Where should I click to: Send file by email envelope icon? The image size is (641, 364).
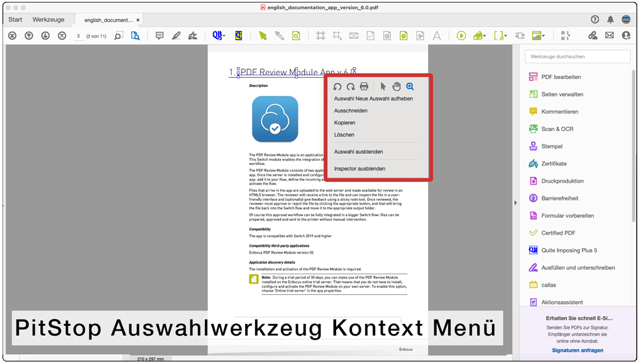(x=609, y=36)
